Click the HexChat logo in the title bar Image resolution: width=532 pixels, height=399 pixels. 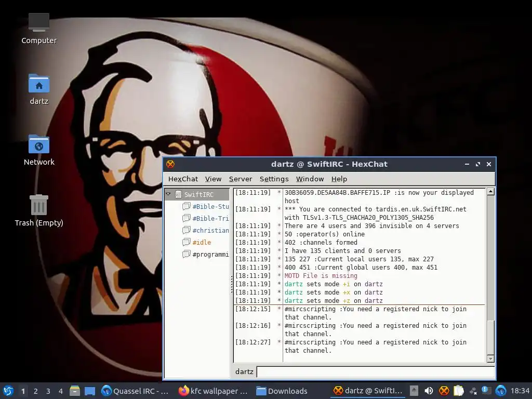point(170,164)
